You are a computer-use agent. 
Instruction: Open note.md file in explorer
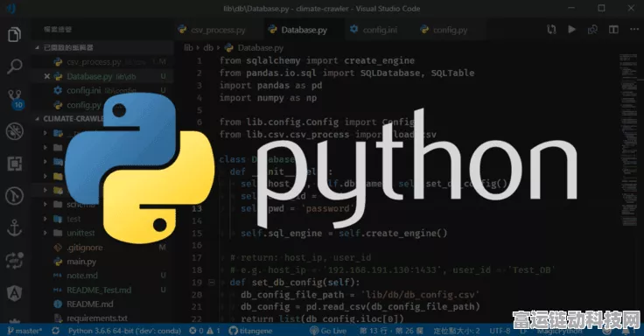(x=102, y=276)
